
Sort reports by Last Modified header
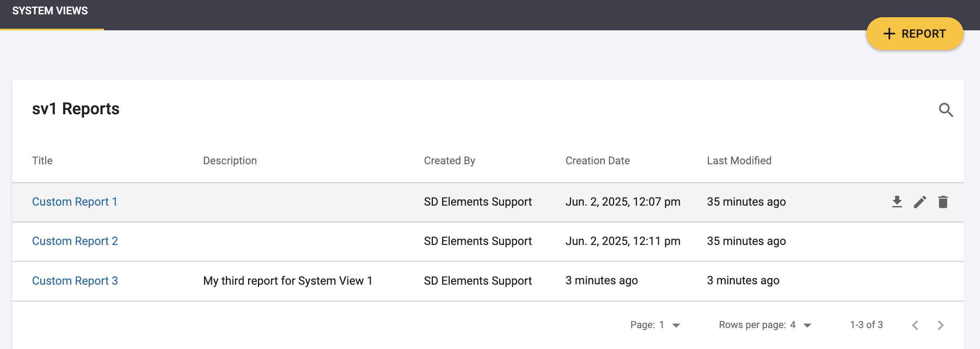pos(739,161)
